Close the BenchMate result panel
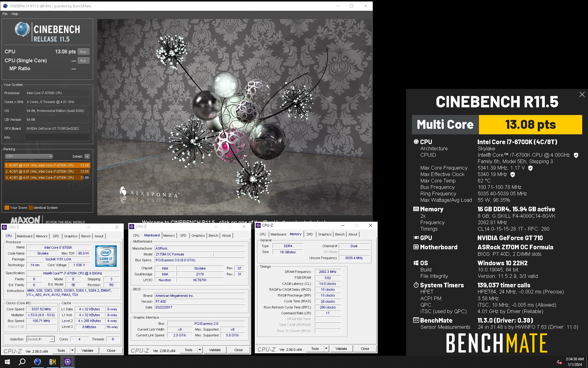 pos(582,94)
